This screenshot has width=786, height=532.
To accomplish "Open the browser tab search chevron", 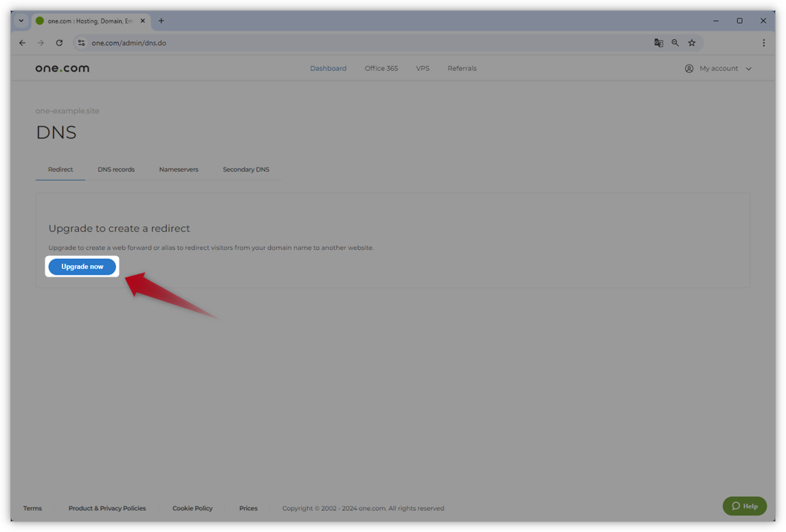I will click(x=21, y=21).
